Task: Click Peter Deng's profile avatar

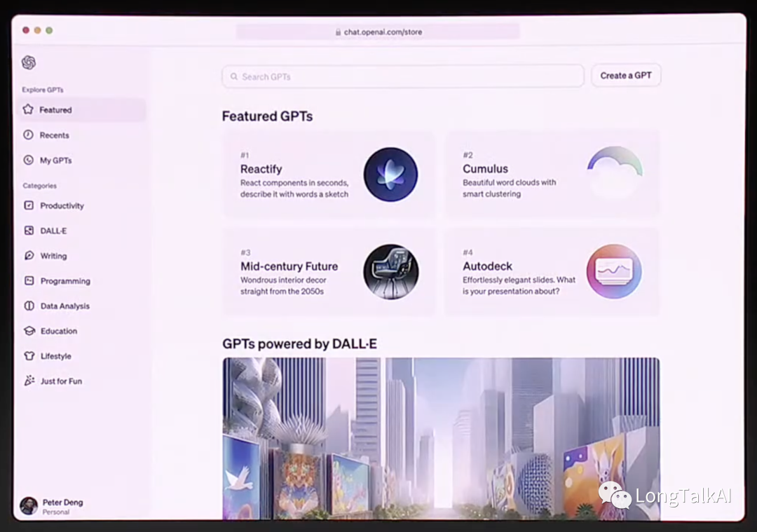Action: (x=29, y=505)
